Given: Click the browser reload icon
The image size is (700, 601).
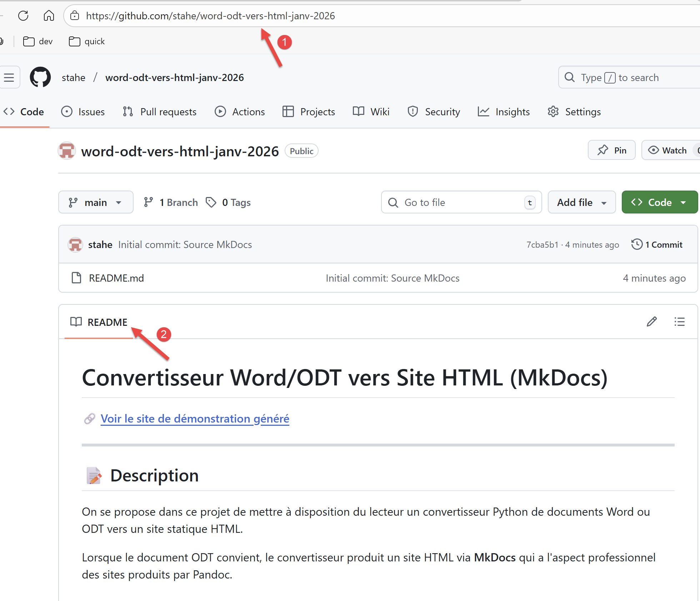Looking at the screenshot, I should coord(23,16).
